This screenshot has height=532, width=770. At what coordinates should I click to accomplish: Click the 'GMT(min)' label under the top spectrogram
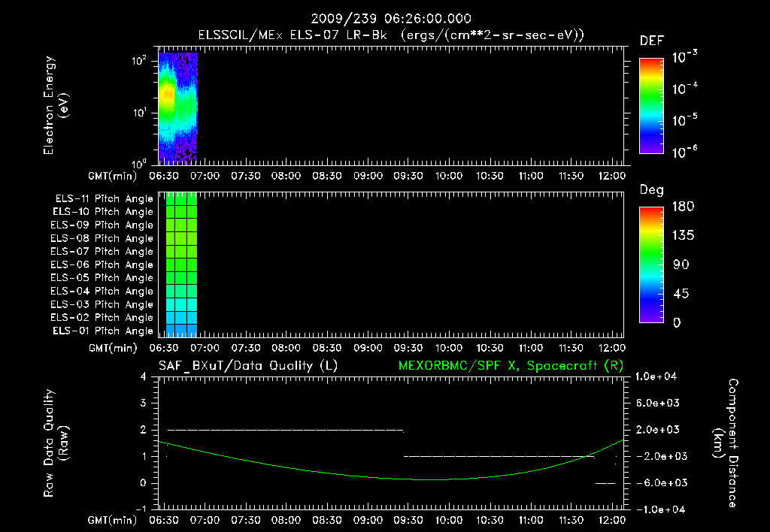tap(113, 176)
